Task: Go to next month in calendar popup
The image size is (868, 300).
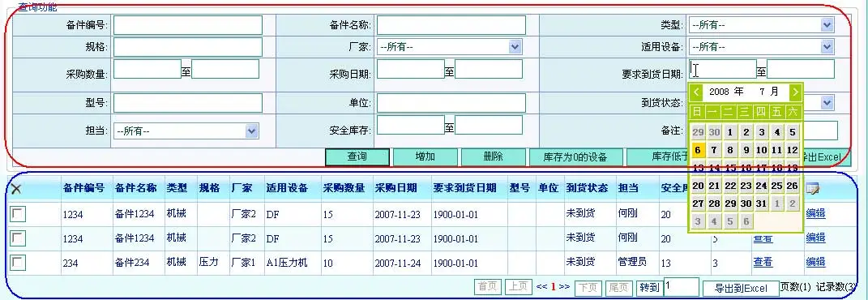Action: (x=795, y=92)
